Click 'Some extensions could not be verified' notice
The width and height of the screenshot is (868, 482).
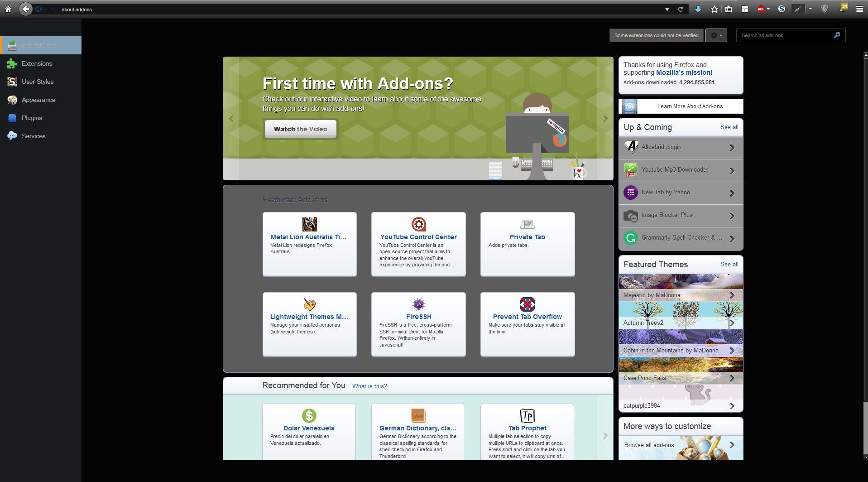(657, 35)
